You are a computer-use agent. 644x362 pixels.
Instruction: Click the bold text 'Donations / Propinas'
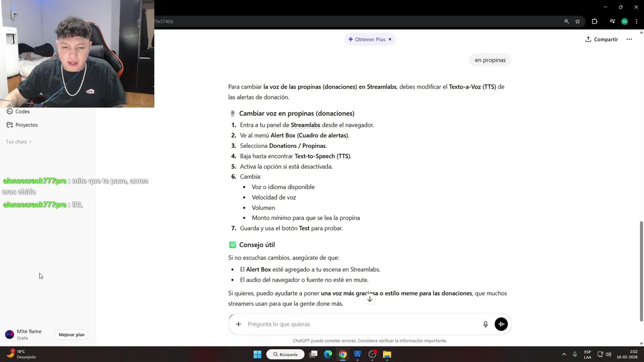pos(297,146)
